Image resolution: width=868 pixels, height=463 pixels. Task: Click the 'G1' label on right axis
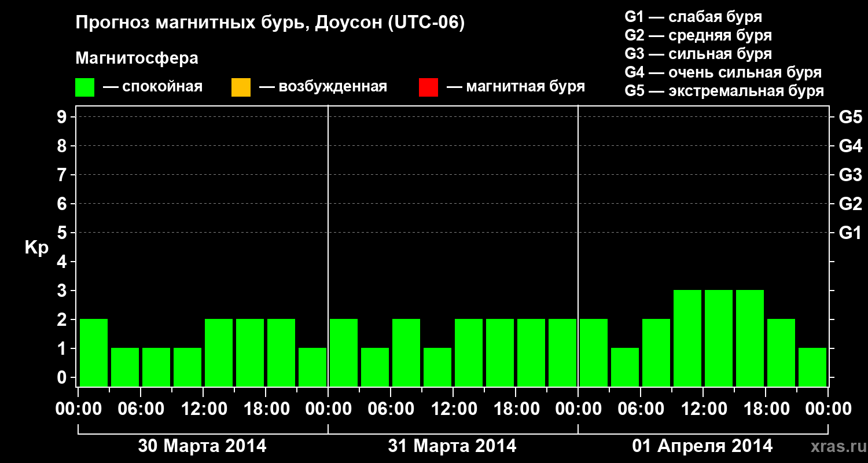tap(851, 233)
